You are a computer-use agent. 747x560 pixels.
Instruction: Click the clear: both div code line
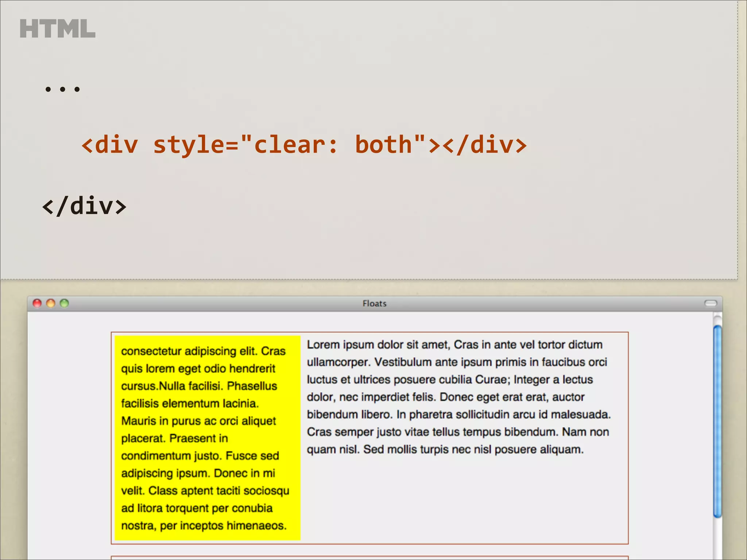coord(304,145)
